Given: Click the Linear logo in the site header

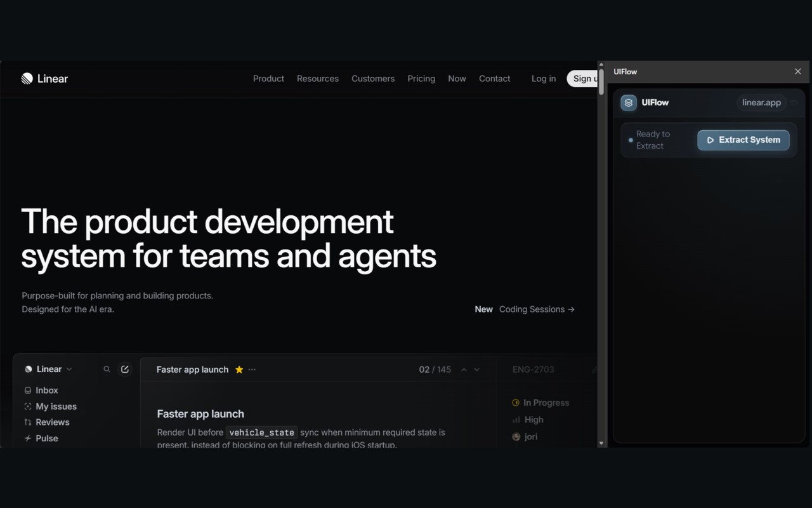Looking at the screenshot, I should tap(44, 79).
